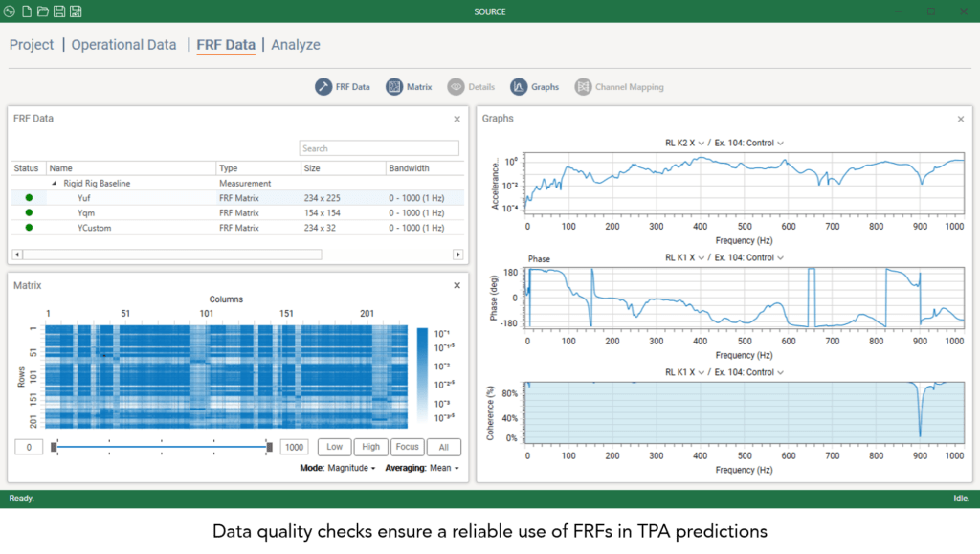Click the matrix magnitude color scale bar
This screenshot has width=980, height=554.
(422, 376)
